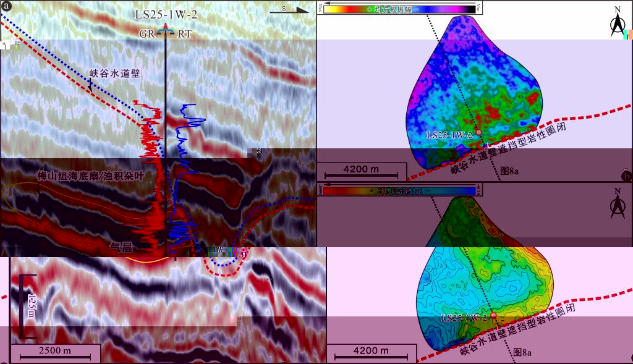This screenshot has height=364, width=633.
Task: Select the LS25-1W-2 title above the seismic section
Action: (x=165, y=14)
